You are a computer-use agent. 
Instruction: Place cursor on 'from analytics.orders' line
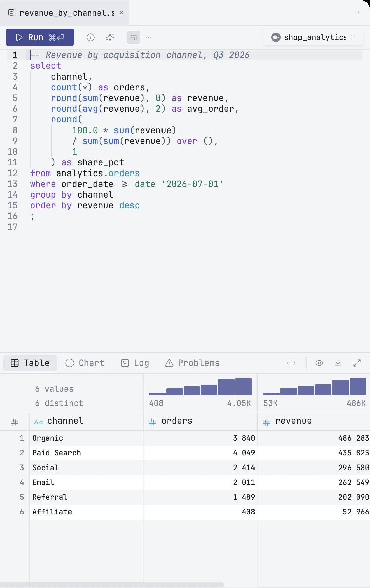point(85,173)
